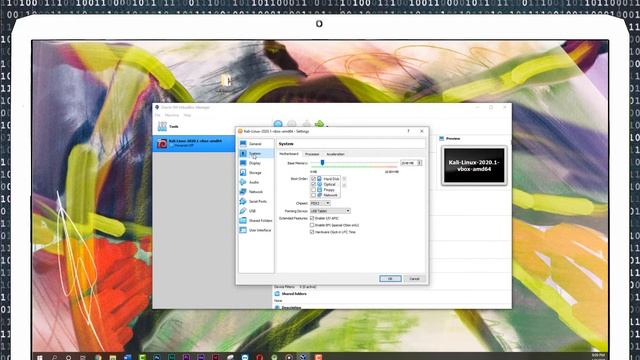Image resolution: width=640 pixels, height=360 pixels.
Task: Select the Kali-Linux-2020.1 entry in the VM list
Action: pyautogui.click(x=193, y=143)
